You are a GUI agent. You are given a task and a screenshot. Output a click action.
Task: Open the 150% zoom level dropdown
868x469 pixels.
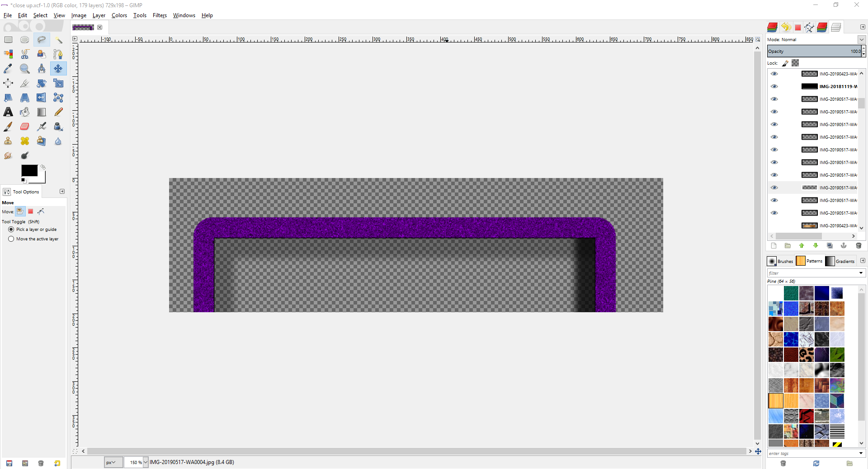coord(146,462)
